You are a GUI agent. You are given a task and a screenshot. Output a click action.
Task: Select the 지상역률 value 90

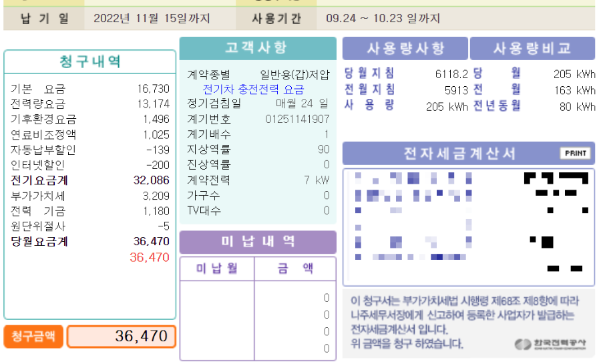pos(323,150)
